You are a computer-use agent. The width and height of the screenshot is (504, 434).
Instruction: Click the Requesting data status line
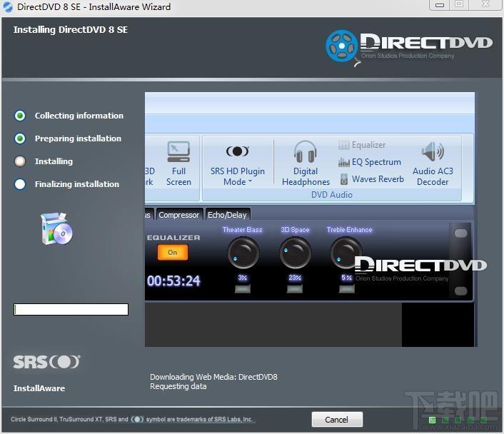tap(178, 386)
